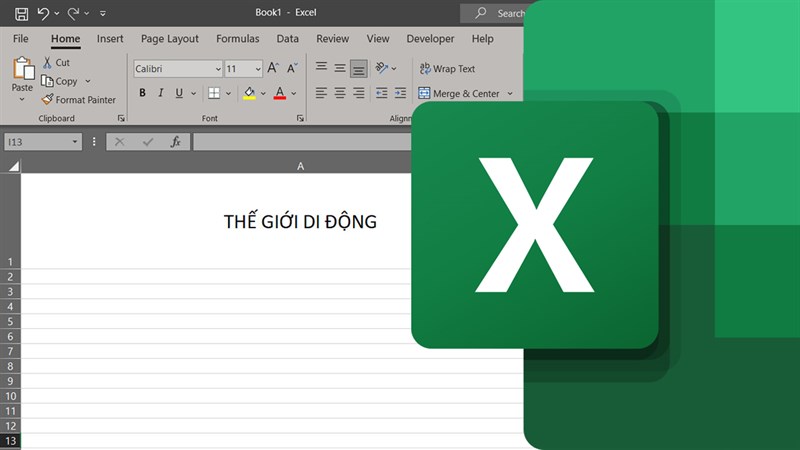Open the Page Layout tab
Image resolution: width=800 pixels, height=450 pixels.
169,39
